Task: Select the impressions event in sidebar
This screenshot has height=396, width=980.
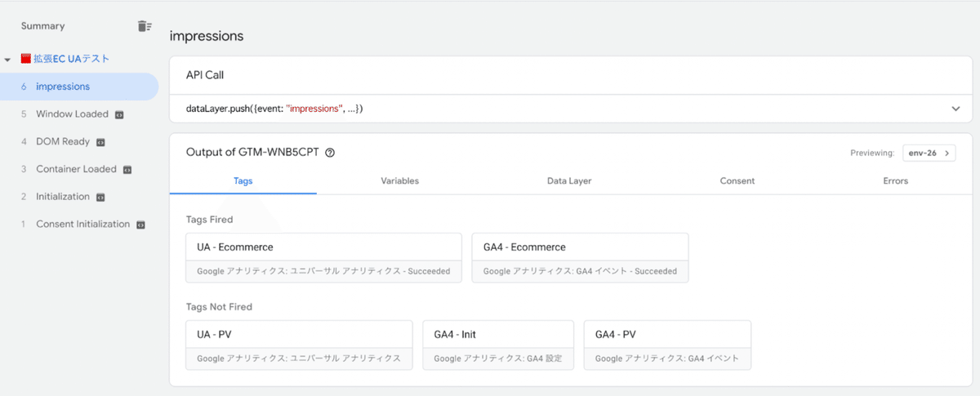Action: (x=79, y=87)
